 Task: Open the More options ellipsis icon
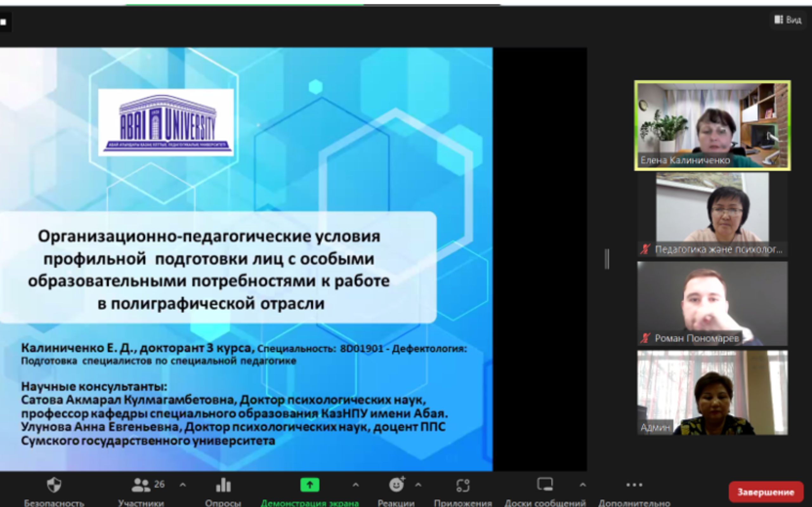click(634, 485)
